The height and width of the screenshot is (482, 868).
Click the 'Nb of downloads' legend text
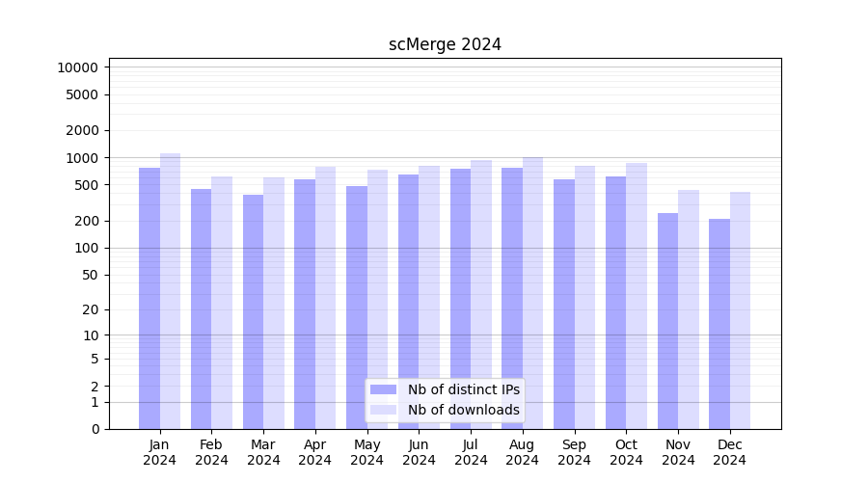pyautogui.click(x=464, y=410)
